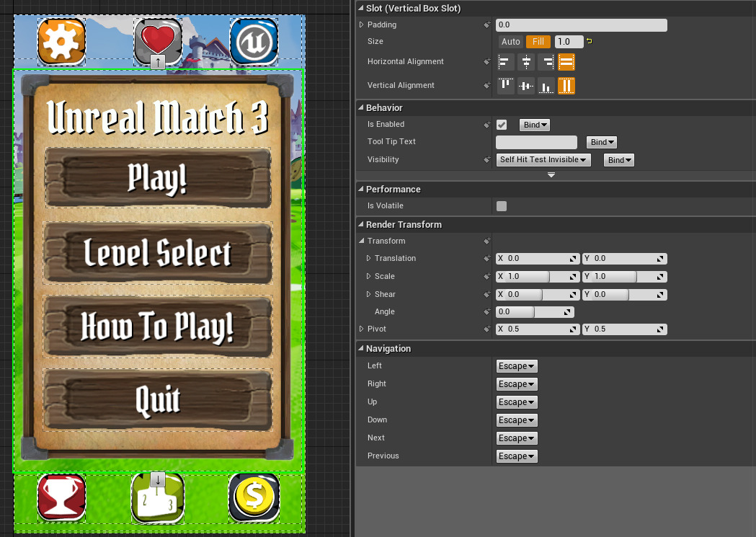Click the Play! wooden button

click(x=158, y=178)
